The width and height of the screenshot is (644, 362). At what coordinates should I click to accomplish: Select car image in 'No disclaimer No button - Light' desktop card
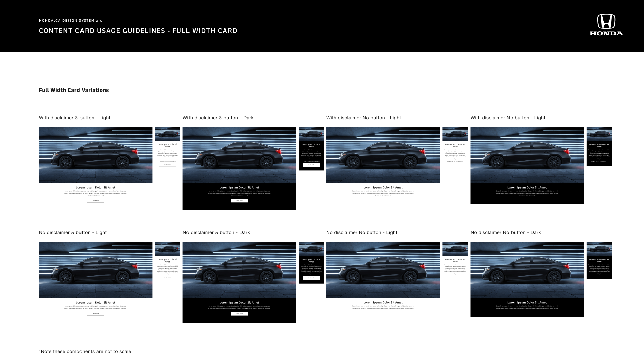(x=383, y=270)
